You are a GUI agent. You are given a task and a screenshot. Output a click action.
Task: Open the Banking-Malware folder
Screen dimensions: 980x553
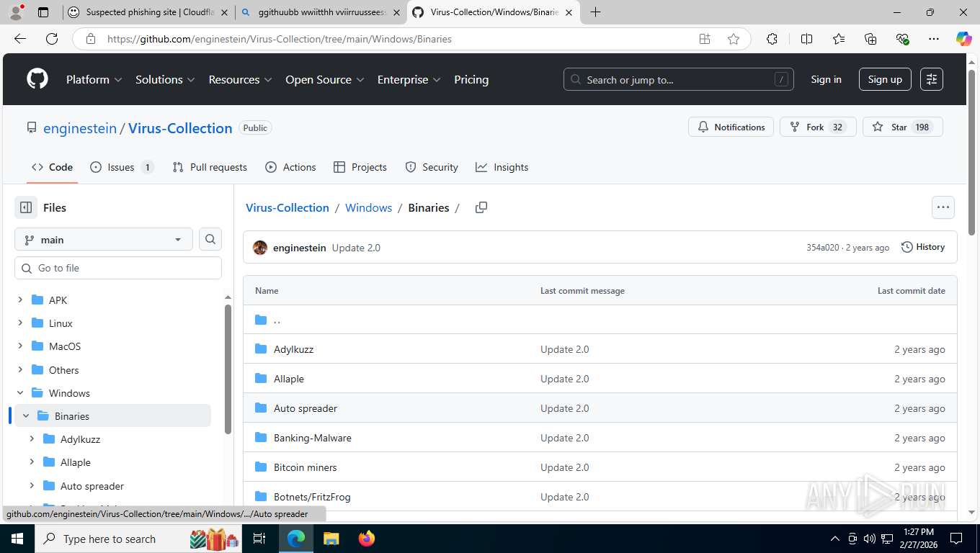[312, 438]
